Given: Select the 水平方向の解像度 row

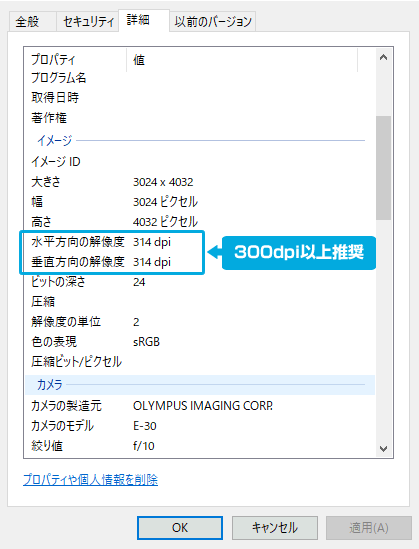Looking at the screenshot, I should coord(200,242).
